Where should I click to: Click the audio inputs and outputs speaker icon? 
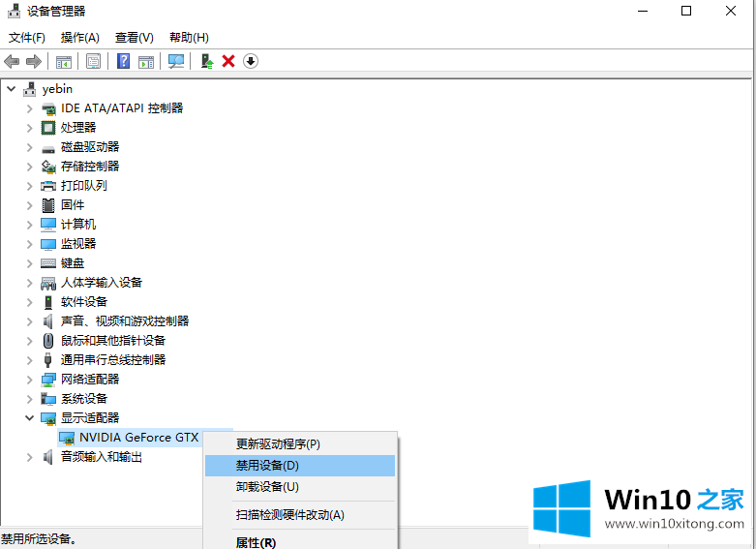(47, 457)
